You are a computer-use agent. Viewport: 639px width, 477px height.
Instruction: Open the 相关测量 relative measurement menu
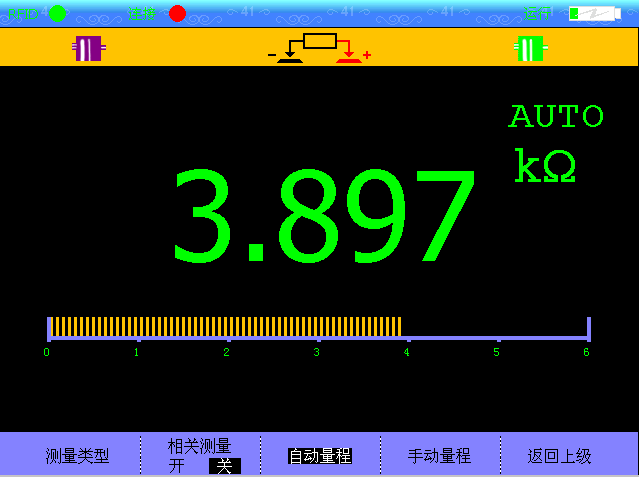(199, 446)
